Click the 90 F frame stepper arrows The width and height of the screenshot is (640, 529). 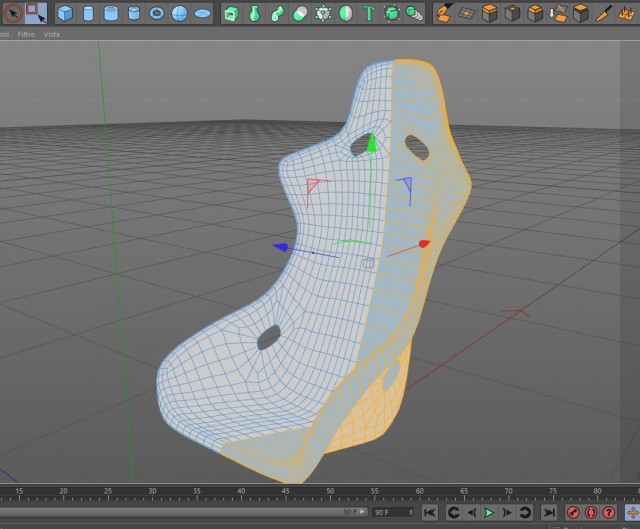coord(411,512)
